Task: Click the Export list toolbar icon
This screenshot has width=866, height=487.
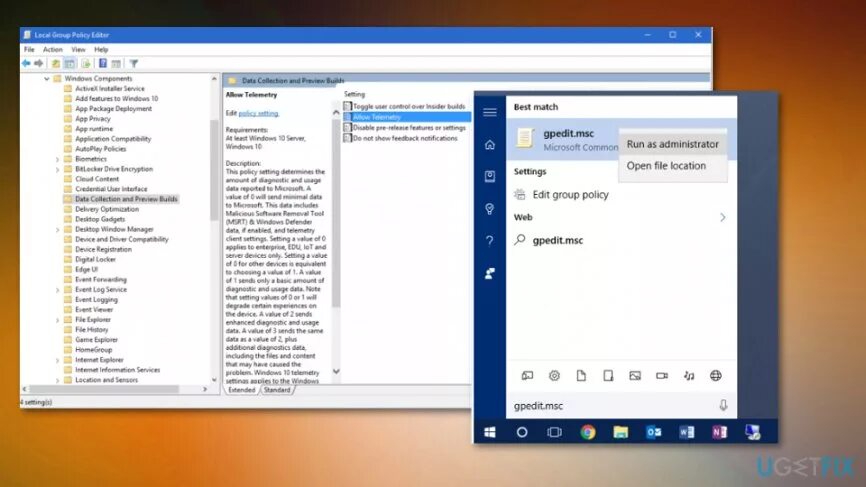Action: pyautogui.click(x=86, y=63)
